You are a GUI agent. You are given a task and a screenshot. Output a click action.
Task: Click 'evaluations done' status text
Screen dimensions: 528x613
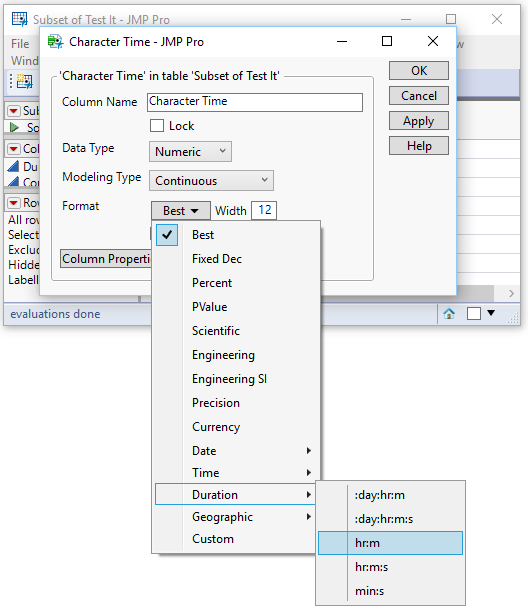pos(55,314)
